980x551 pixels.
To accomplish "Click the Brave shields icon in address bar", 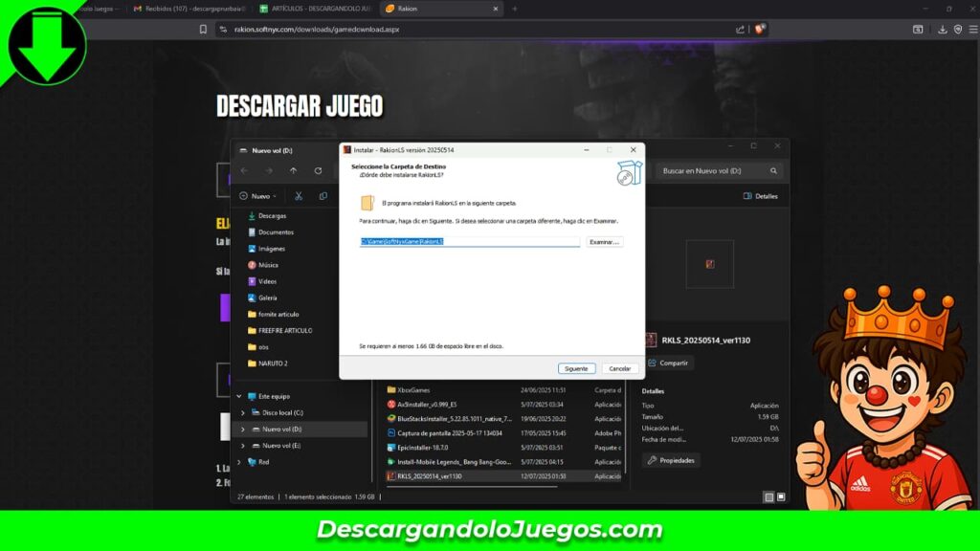I will point(759,30).
